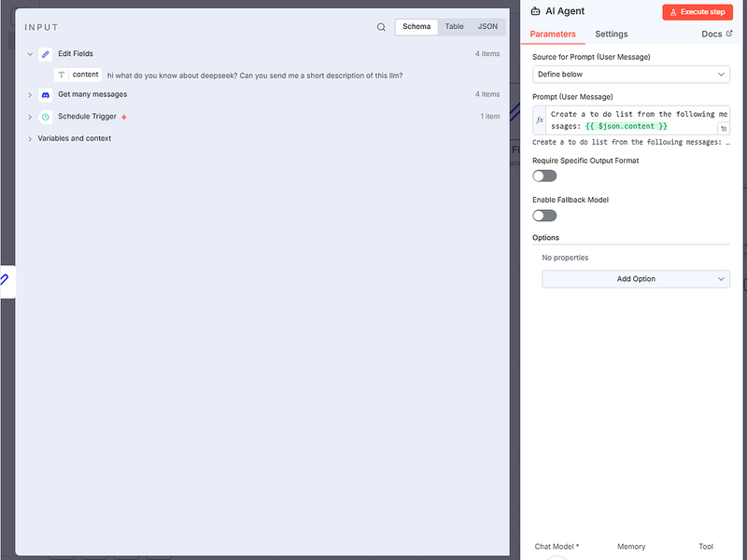The image size is (747, 560).
Task: Switch to the Schema view tab
Action: 416,27
